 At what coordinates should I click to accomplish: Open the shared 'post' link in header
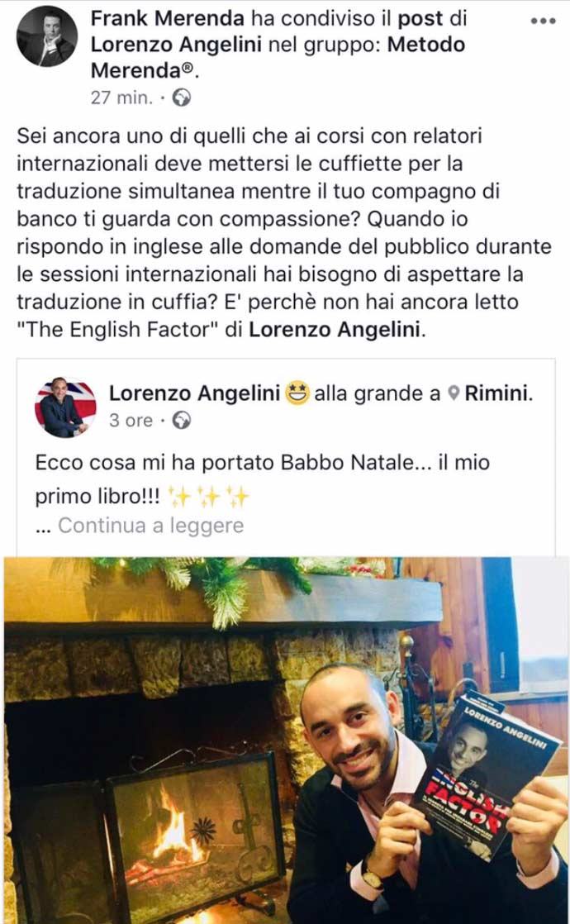tap(420, 18)
